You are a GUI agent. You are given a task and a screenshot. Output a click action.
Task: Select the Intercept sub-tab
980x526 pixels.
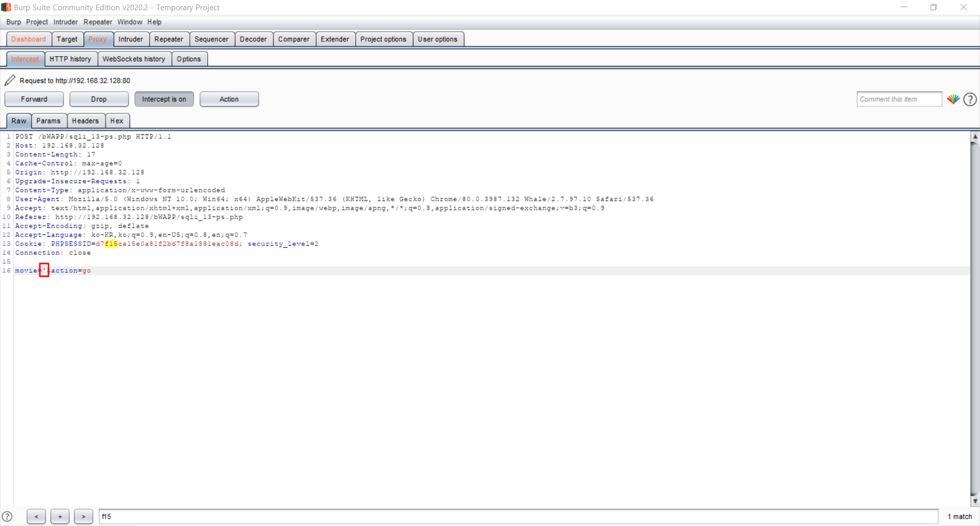tap(25, 59)
